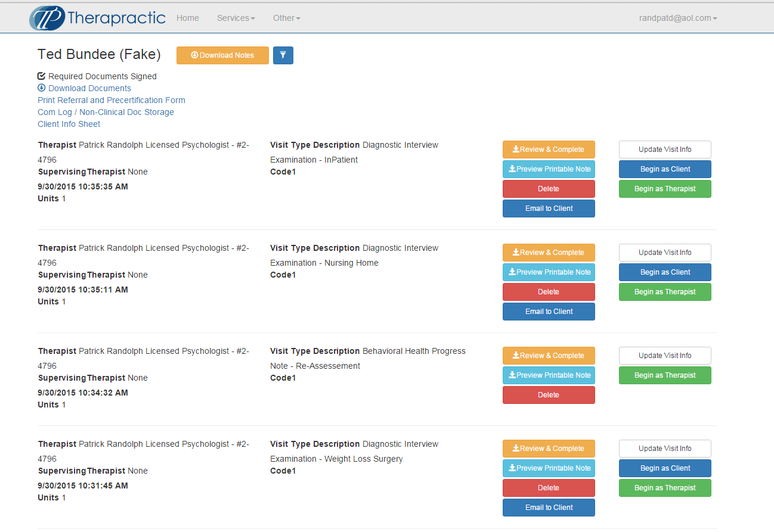Screen dimensions: 774x532
Task: Begin as Therapist on Behavioral Health Progress note
Action: pos(664,375)
